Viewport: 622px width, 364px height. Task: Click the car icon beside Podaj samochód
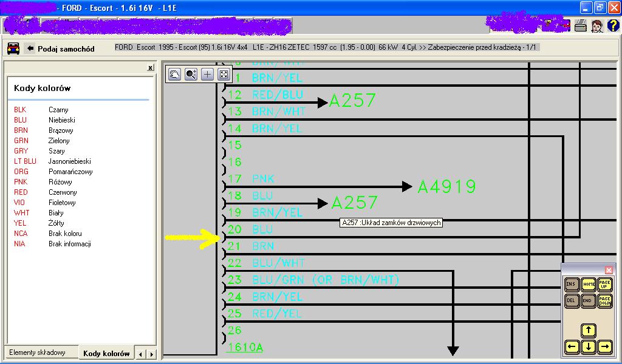[13, 49]
